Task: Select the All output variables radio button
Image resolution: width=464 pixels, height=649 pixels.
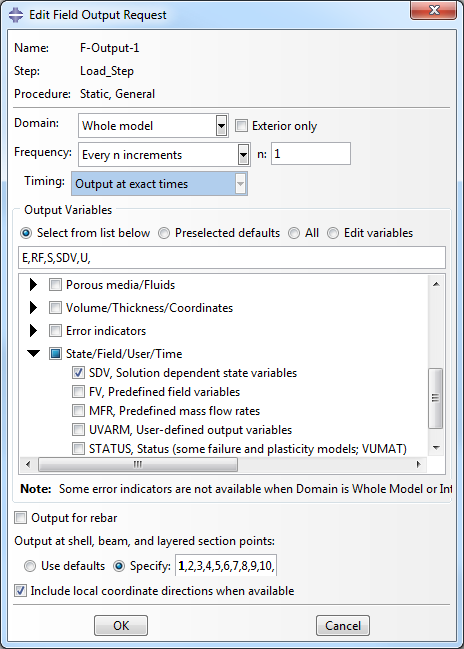Action: 294,233
